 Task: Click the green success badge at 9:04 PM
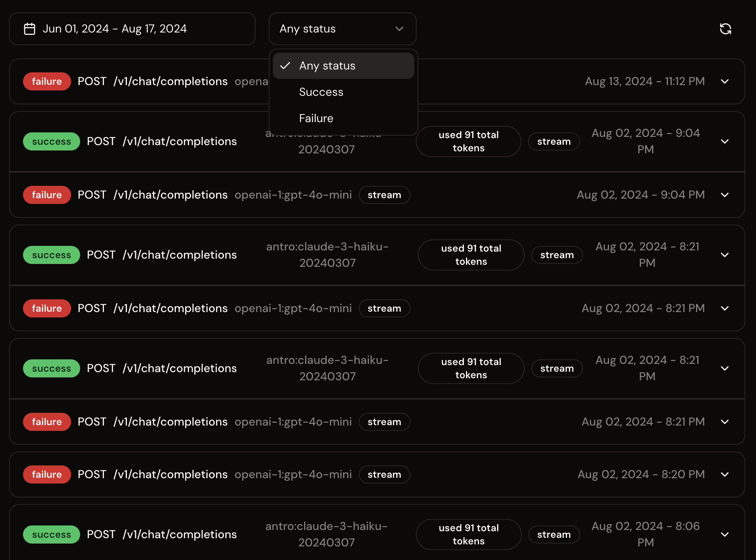tap(51, 141)
